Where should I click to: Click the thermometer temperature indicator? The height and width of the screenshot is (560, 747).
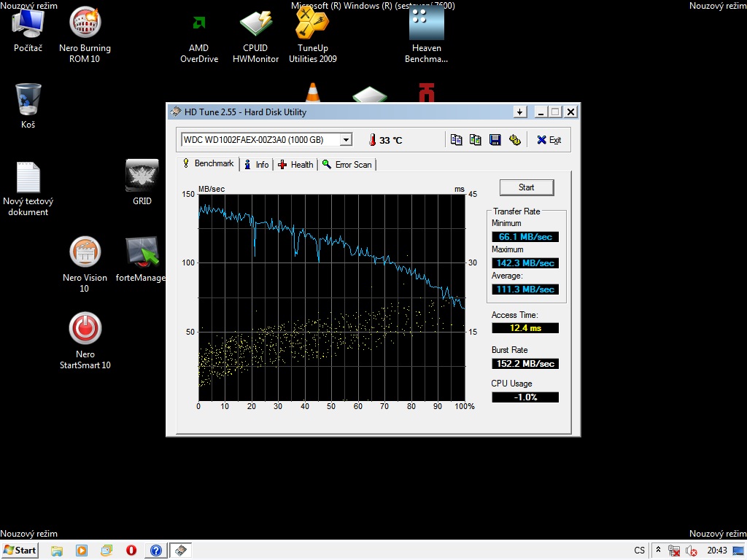click(371, 140)
